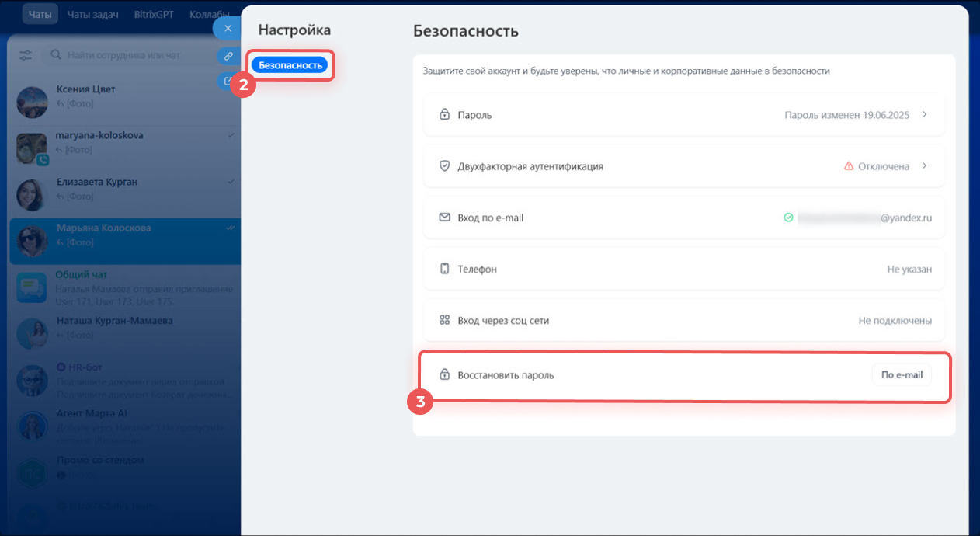The width and height of the screenshot is (980, 536).
Task: Click the phone icon next to Телефон
Action: pos(445,269)
